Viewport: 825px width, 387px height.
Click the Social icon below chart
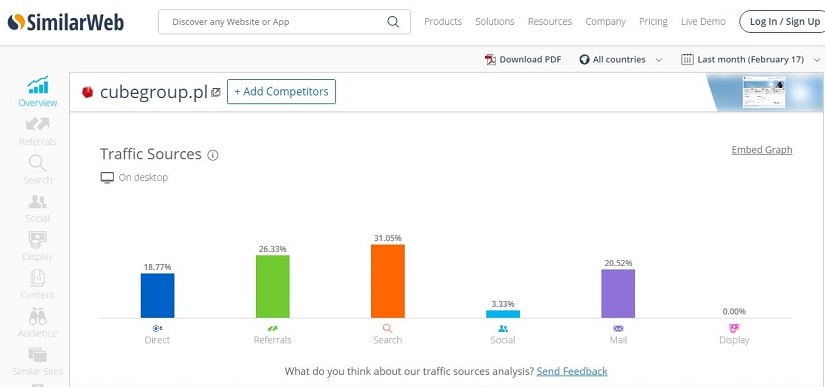click(503, 328)
